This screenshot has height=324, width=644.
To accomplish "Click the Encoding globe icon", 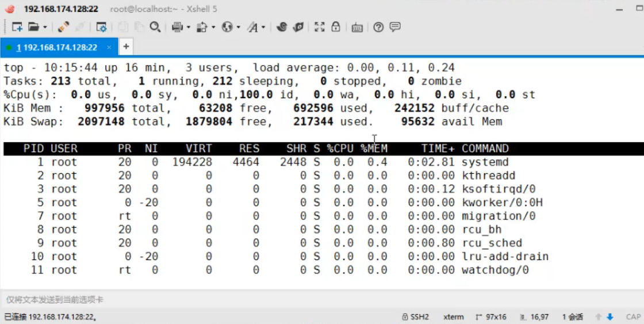I will [x=227, y=27].
